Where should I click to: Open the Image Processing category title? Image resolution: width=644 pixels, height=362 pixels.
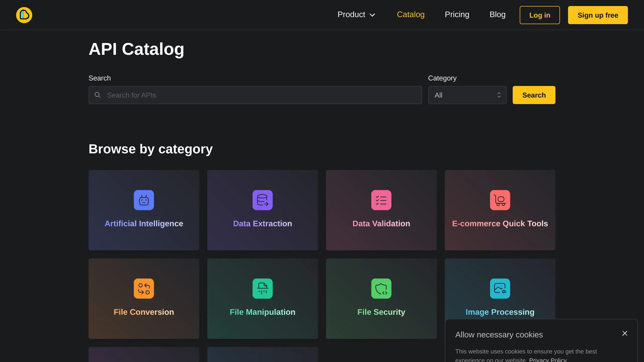tap(500, 312)
